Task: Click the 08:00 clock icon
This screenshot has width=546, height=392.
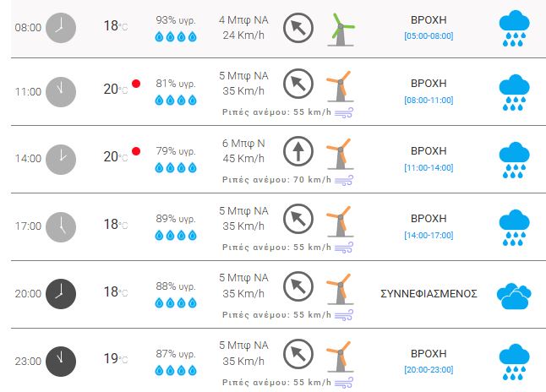Action: coord(60,27)
